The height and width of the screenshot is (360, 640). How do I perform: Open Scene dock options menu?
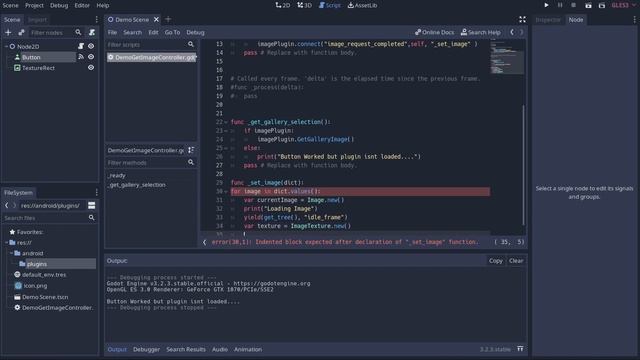[96, 19]
